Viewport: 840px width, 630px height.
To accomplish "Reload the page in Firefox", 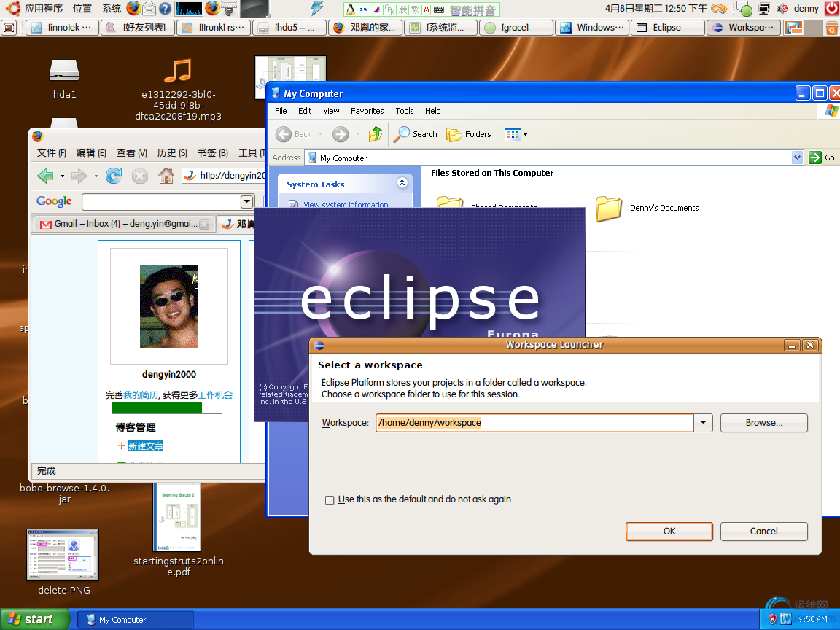I will pos(114,176).
